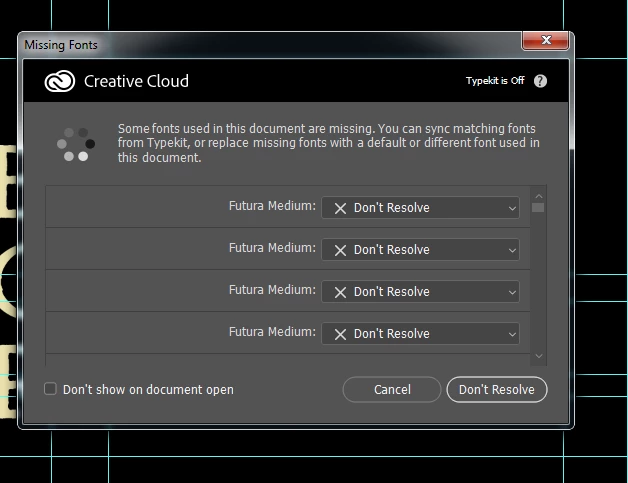This screenshot has width=628, height=483.
Task: Click the Don't Resolve button at bottom
Action: tap(497, 389)
